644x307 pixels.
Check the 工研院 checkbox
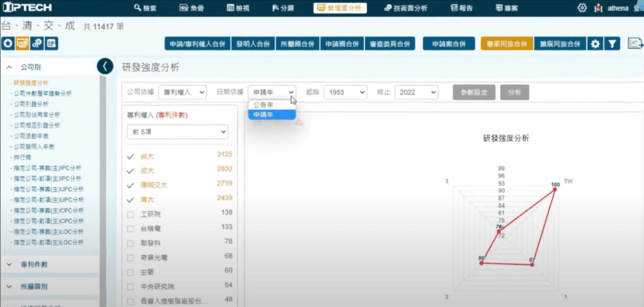(131, 214)
